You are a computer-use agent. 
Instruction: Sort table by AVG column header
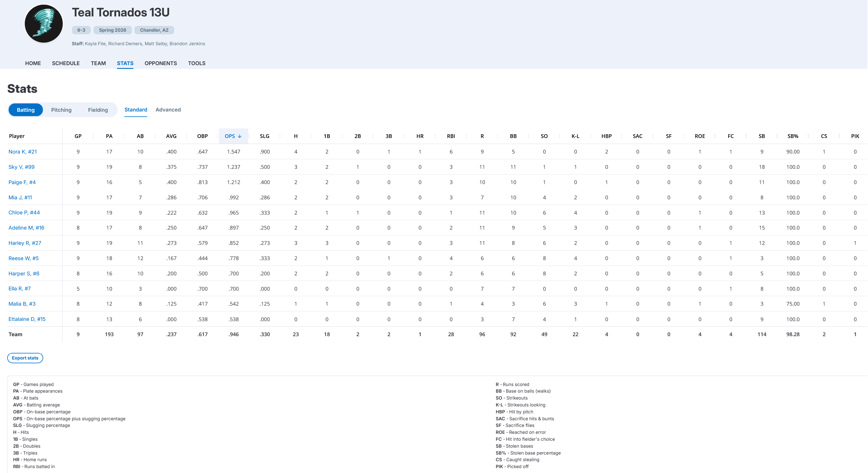pos(171,136)
